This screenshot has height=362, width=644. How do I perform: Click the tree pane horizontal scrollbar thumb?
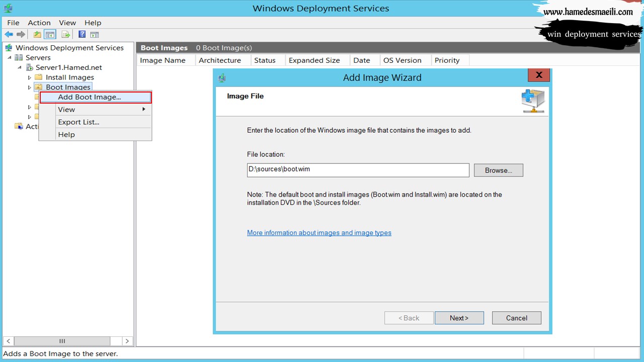click(62, 341)
